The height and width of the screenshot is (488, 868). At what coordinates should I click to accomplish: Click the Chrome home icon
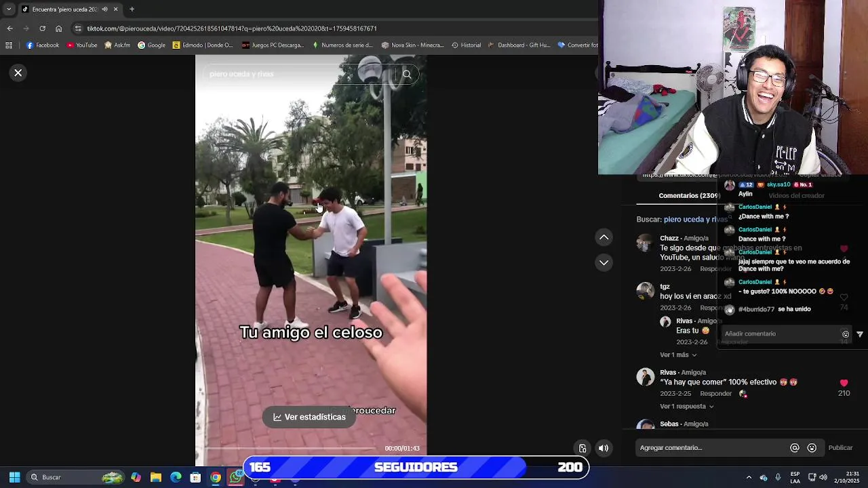coord(58,28)
